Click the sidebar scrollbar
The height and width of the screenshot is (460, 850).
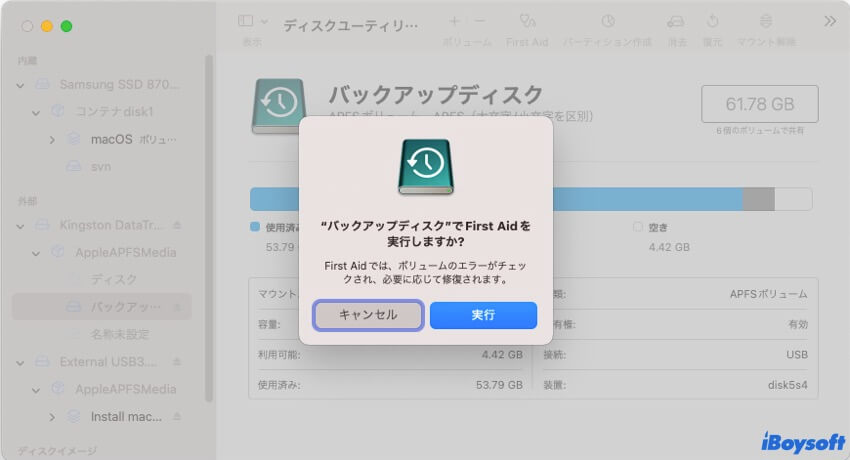pos(209,228)
